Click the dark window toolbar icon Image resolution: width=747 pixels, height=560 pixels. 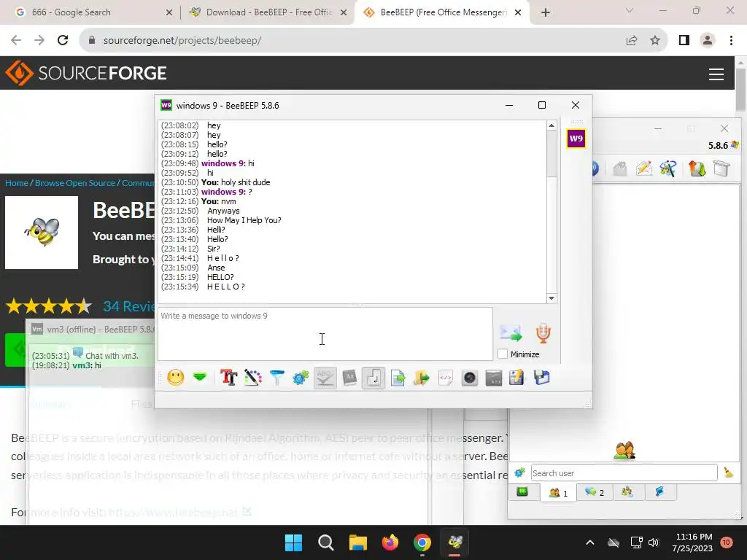click(494, 378)
